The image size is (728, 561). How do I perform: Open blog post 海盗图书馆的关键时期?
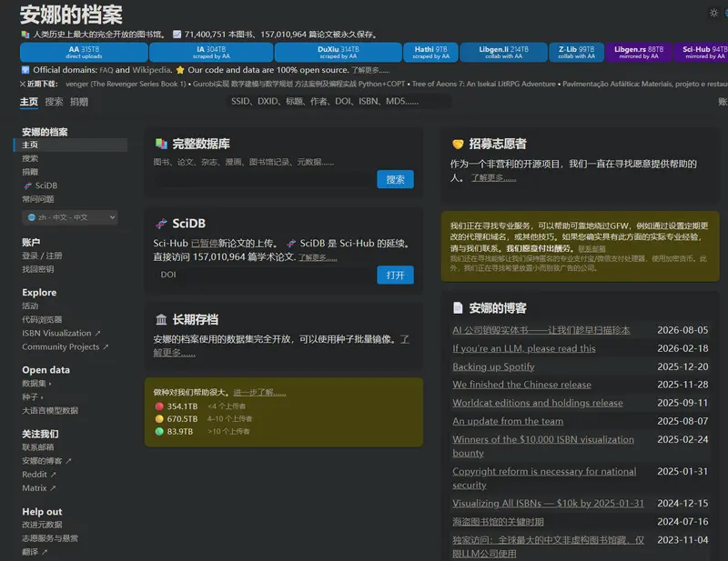click(x=498, y=522)
